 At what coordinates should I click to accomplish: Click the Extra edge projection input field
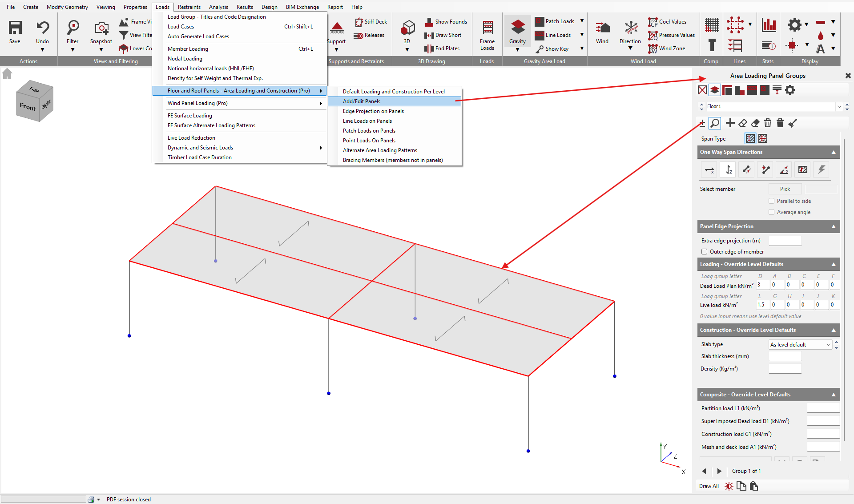point(785,241)
